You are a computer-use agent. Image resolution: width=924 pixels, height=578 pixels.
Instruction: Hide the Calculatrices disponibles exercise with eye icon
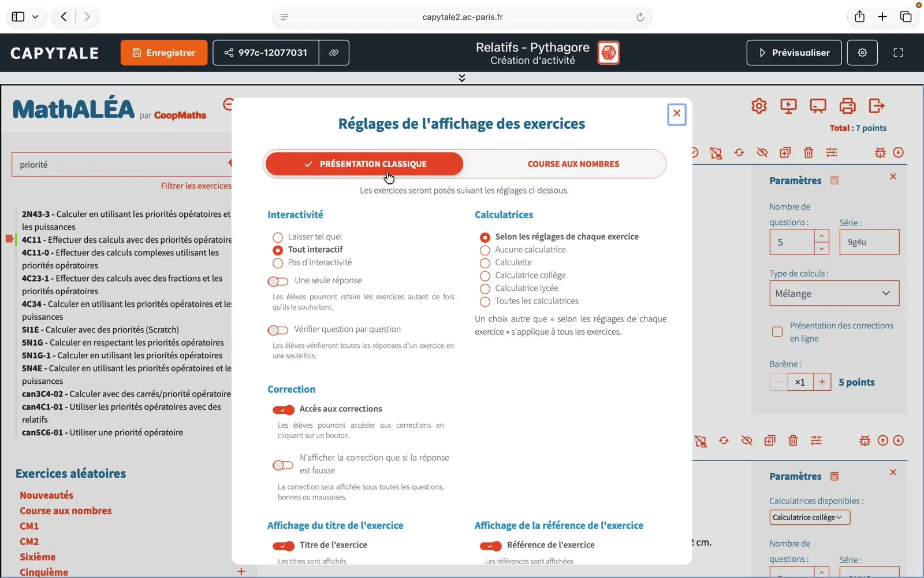(747, 440)
